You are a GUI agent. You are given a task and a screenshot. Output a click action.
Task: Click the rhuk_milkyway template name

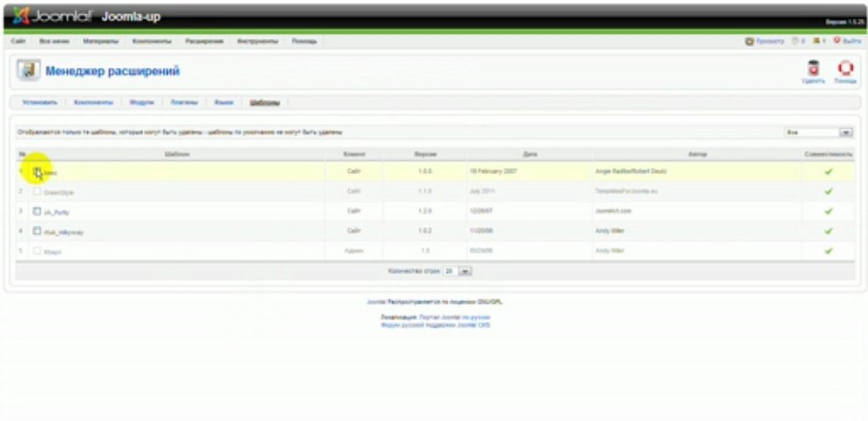(64, 232)
